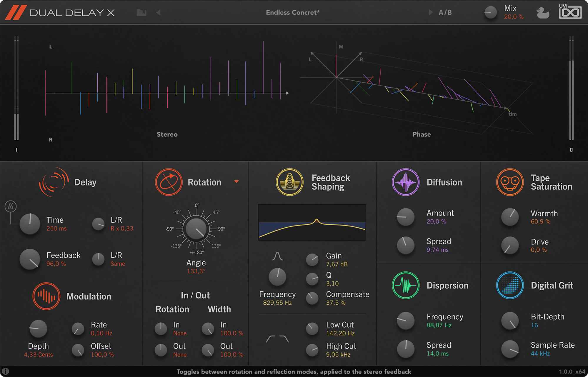
Task: Enable tempo sync metronome icon
Action: (x=11, y=206)
